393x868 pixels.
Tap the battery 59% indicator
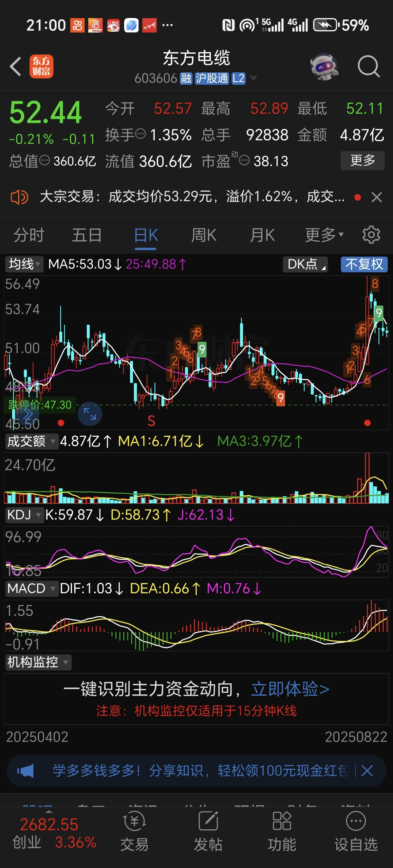click(x=341, y=25)
